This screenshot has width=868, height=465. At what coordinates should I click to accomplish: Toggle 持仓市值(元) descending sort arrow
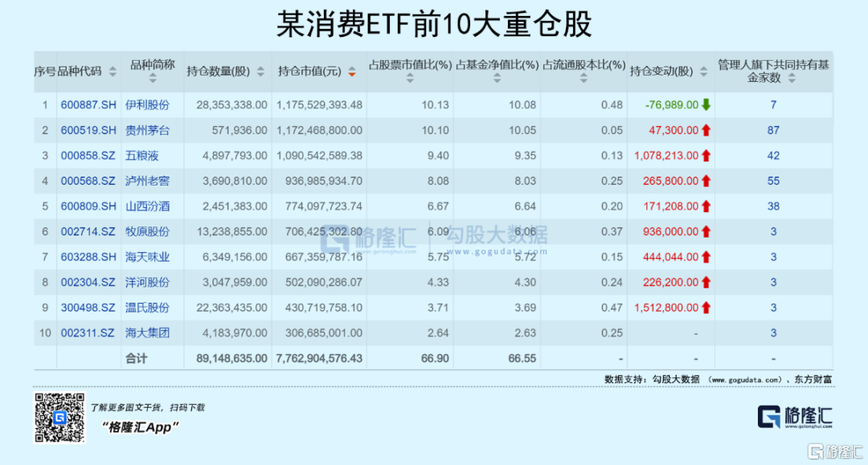pos(351,72)
